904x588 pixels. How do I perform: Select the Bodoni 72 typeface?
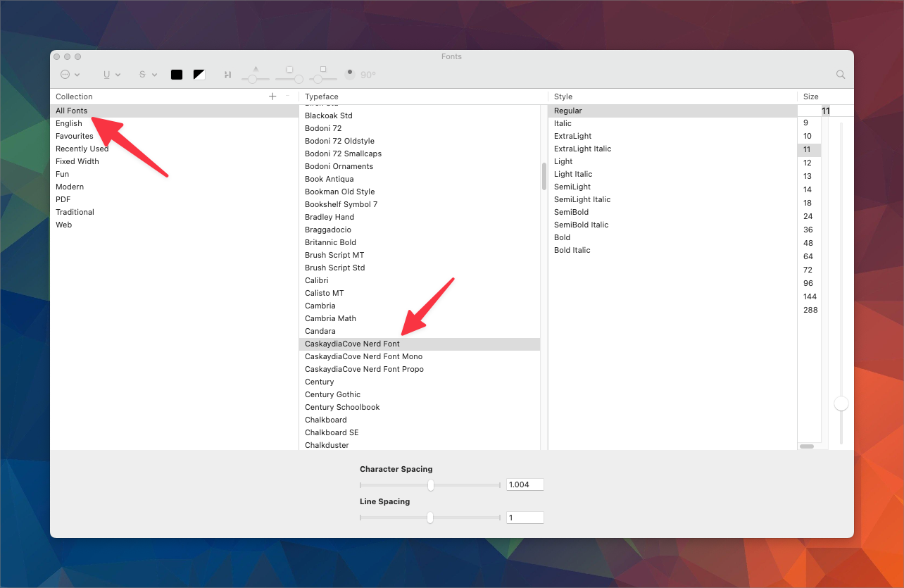coord(323,128)
